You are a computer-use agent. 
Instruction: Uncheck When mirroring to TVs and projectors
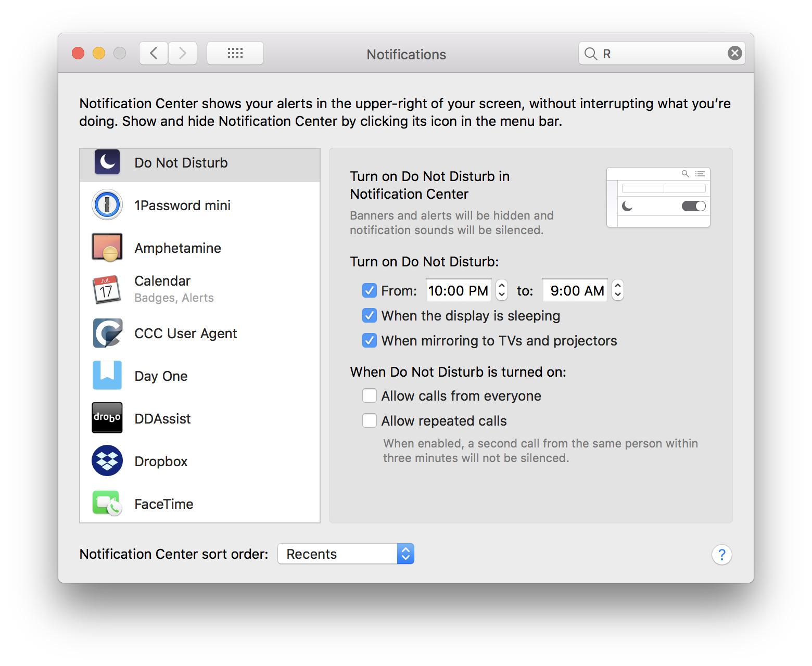point(370,340)
